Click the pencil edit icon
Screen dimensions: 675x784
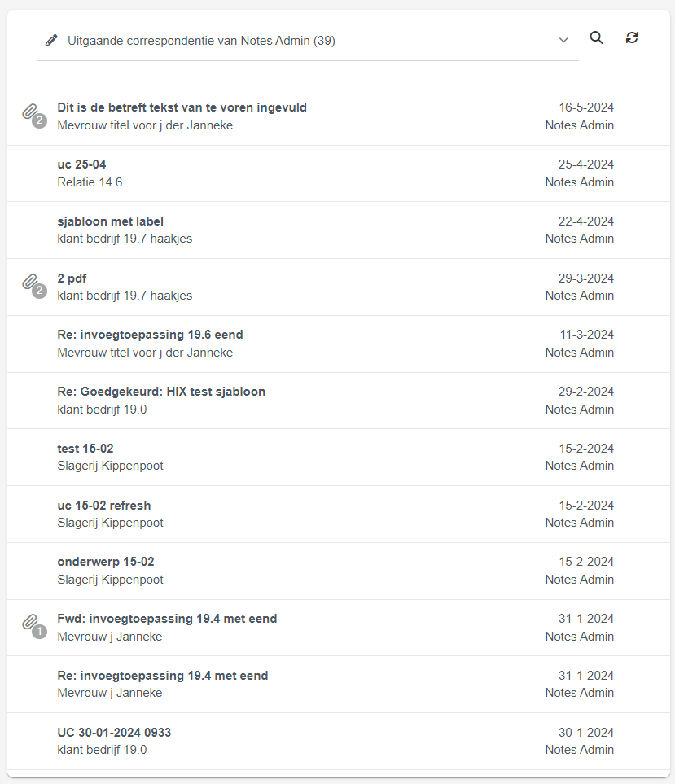(51, 41)
